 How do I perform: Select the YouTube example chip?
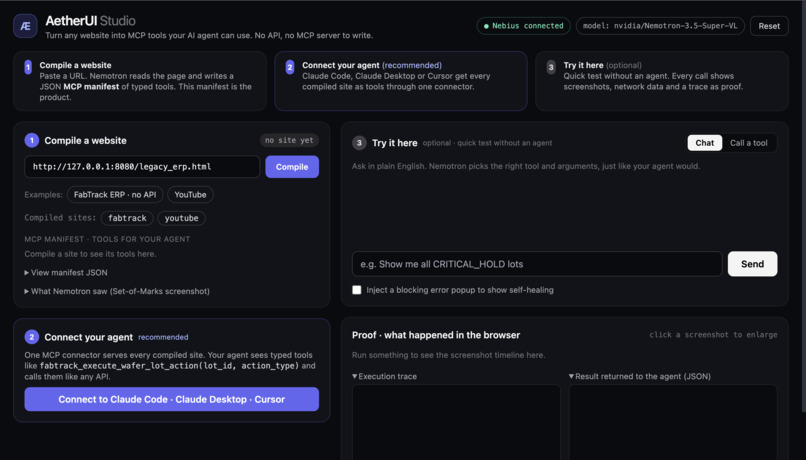190,195
